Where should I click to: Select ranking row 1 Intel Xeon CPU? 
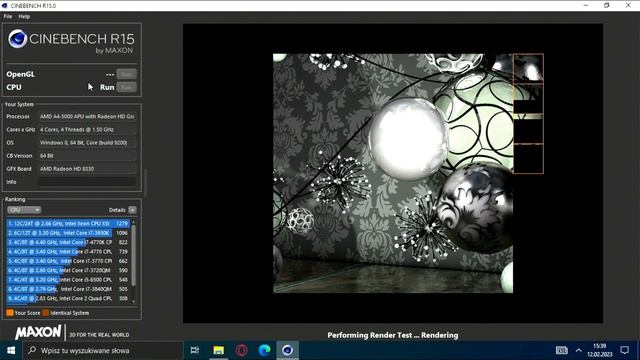(68, 224)
